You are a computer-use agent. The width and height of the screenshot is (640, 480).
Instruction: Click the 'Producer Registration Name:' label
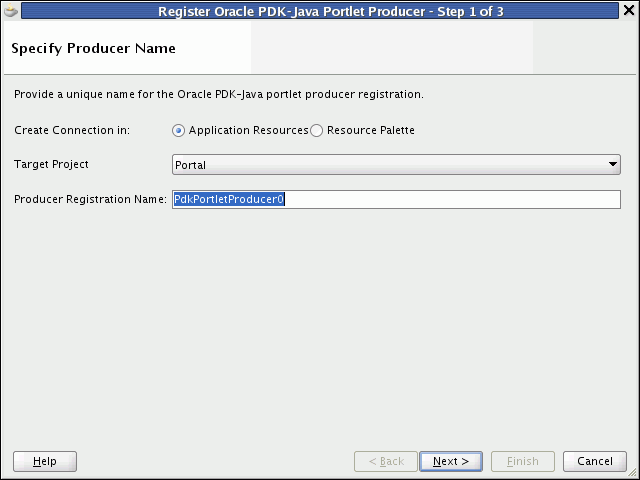pos(90,199)
